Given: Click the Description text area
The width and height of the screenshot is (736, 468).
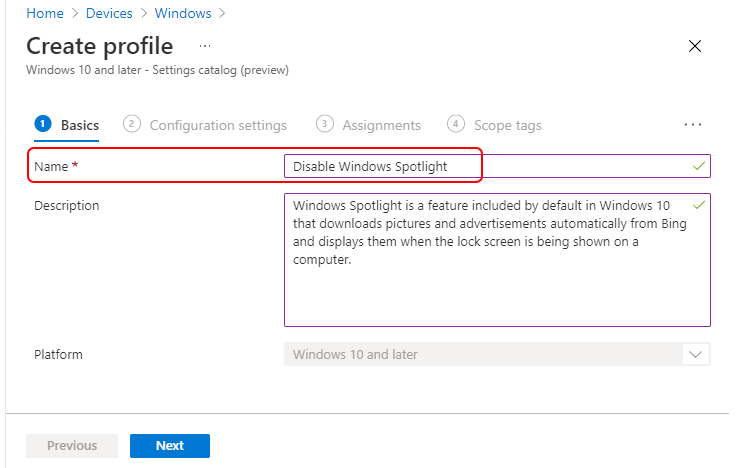Looking at the screenshot, I should click(497, 260).
